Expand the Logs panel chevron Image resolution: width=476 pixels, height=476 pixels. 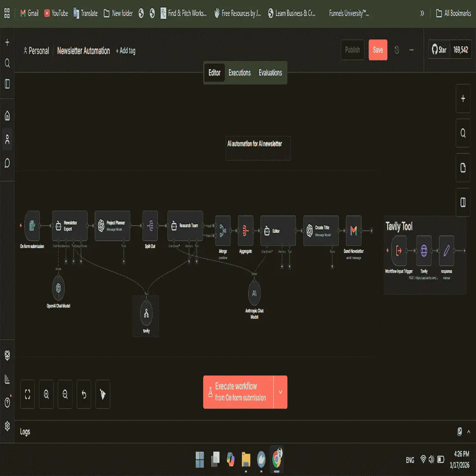tap(468, 431)
